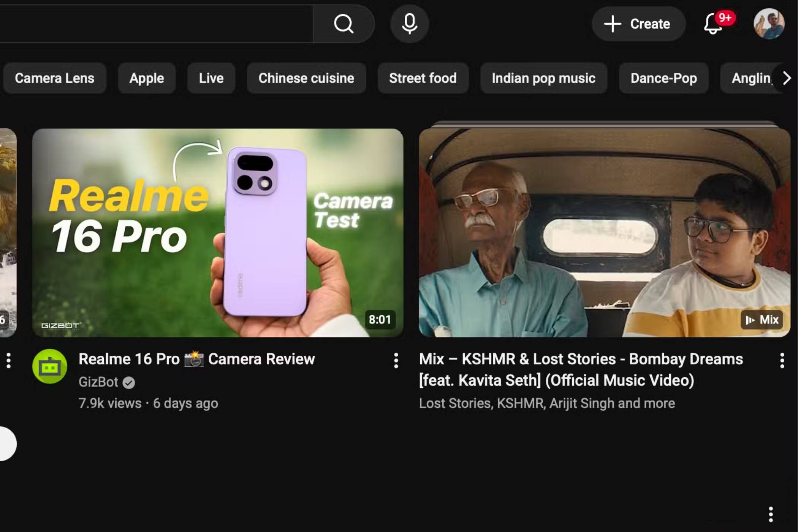This screenshot has height=532, width=798.
Task: Click the search magnifying glass icon
Action: tap(343, 24)
